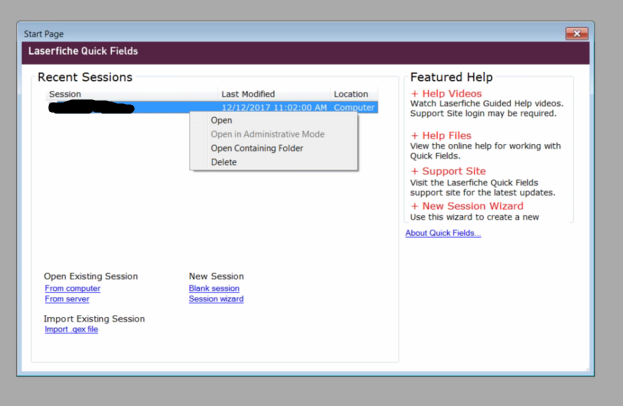The height and width of the screenshot is (406, 623).
Task: Open the Help Videos link
Action: coord(452,93)
